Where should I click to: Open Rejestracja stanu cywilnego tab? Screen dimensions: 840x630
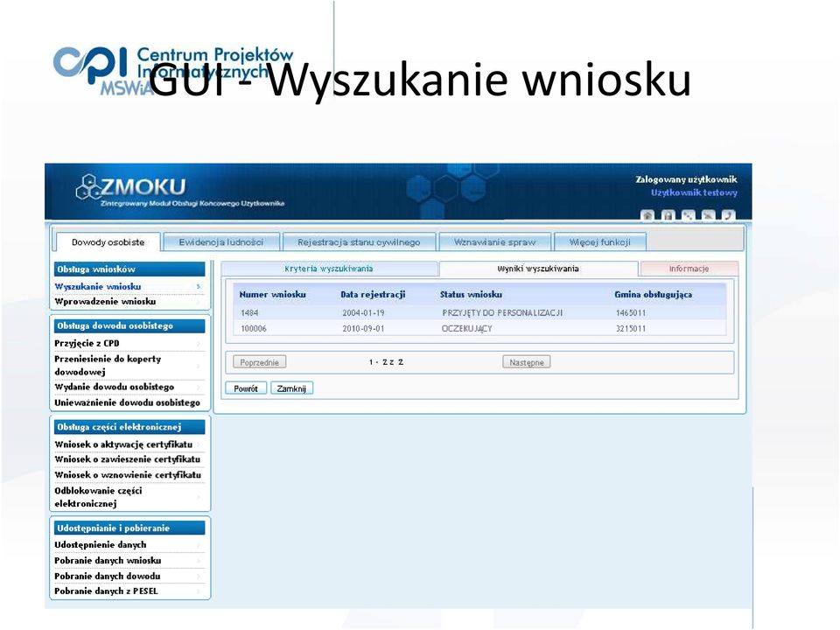(x=359, y=242)
